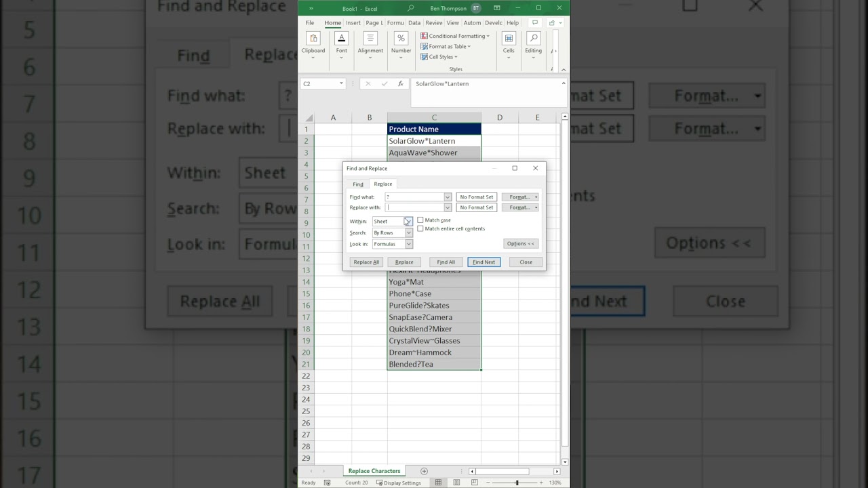Open Ben Thompson account avatar
Screen dimensions: 868x488
tap(476, 8)
